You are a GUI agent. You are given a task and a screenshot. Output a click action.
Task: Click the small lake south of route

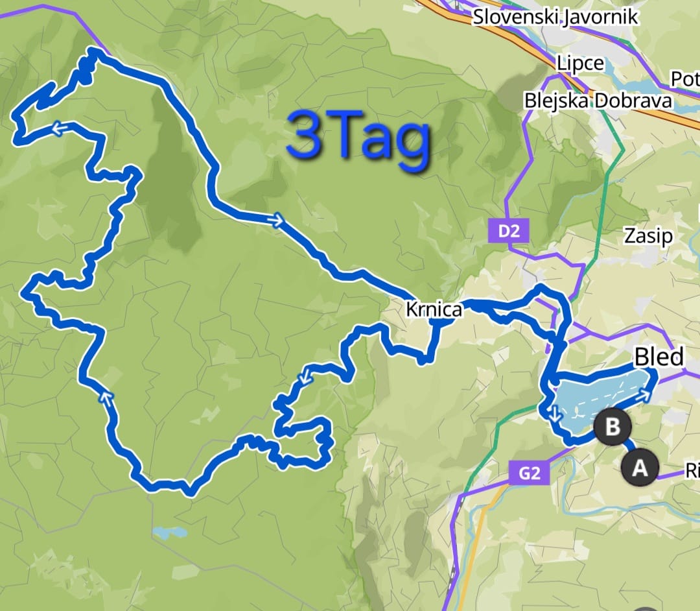pyautogui.click(x=169, y=533)
